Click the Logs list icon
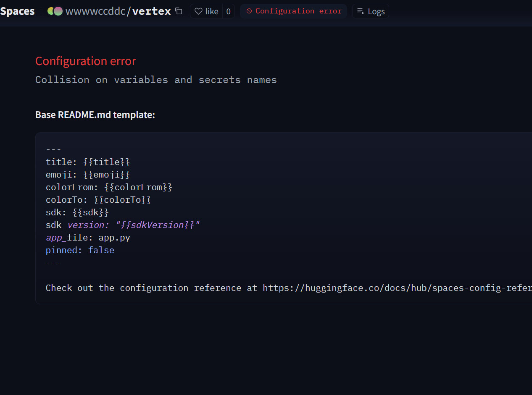 point(361,11)
